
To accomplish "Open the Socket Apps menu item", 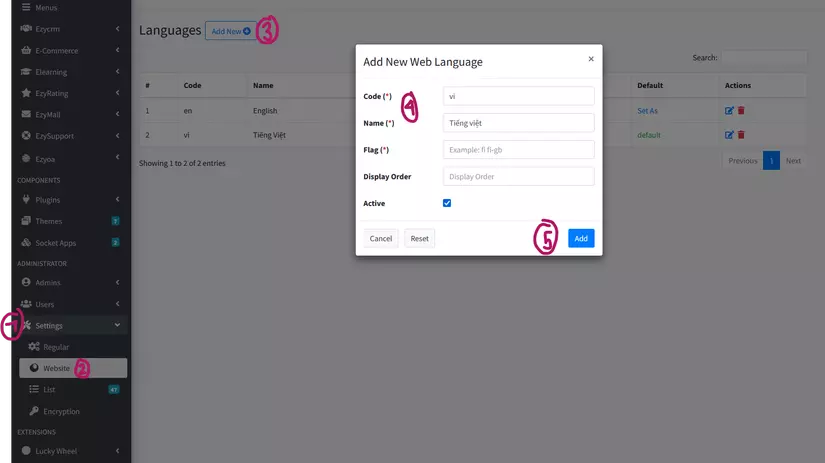I will click(55, 243).
